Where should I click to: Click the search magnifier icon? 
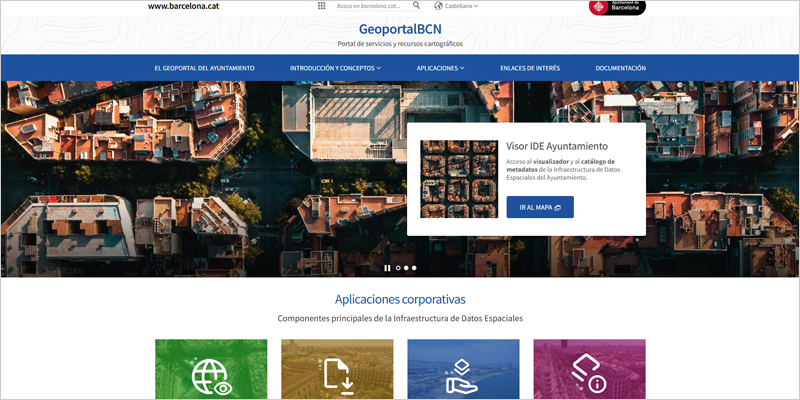(416, 5)
